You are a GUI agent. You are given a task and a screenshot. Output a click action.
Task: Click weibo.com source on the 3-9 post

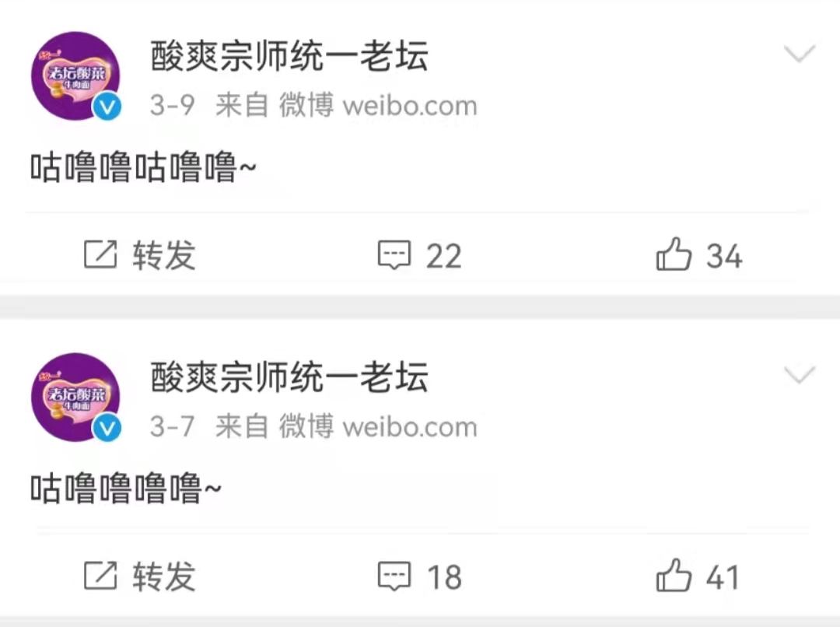(x=410, y=106)
